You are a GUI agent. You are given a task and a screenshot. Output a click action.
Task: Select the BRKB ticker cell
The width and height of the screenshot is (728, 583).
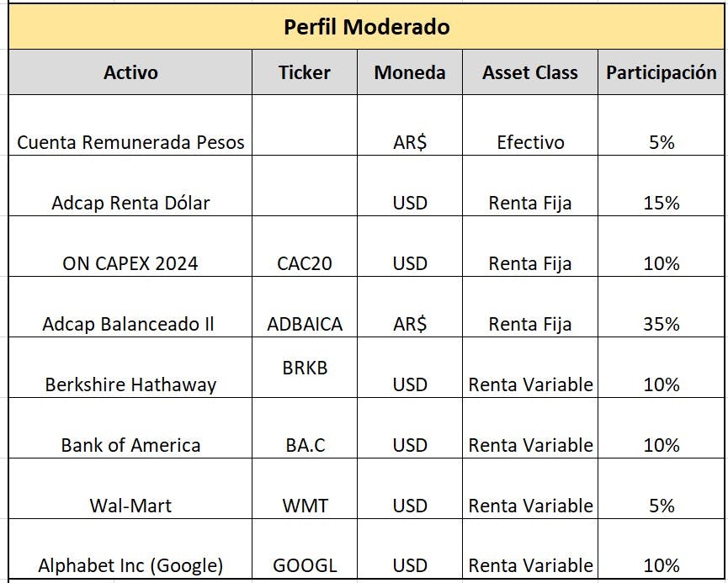(x=305, y=368)
